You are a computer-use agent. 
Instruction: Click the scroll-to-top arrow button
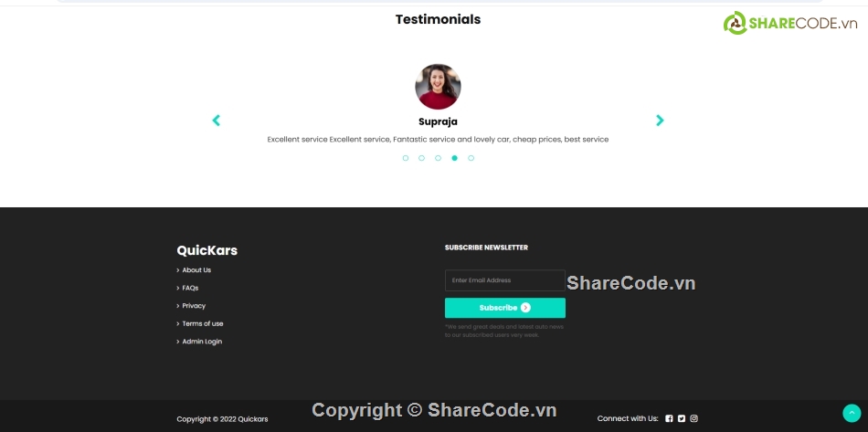(x=851, y=413)
